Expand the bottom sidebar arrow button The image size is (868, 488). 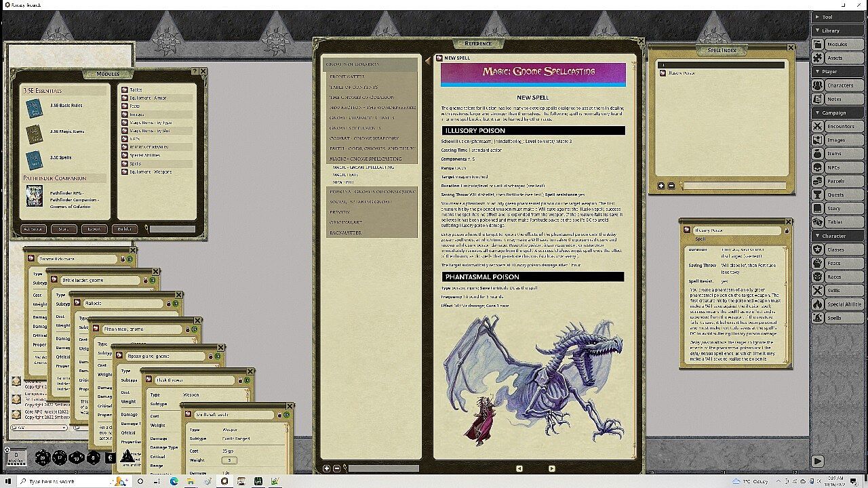(818, 461)
